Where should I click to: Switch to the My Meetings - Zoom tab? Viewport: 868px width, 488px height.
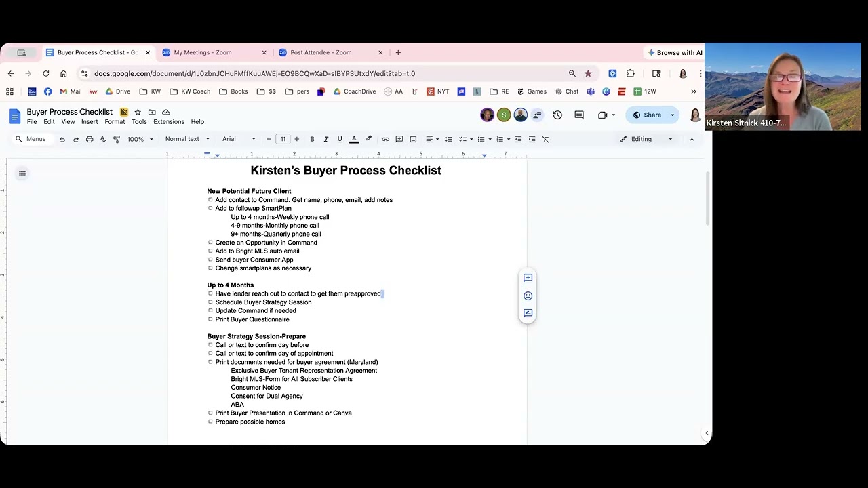click(x=214, y=52)
